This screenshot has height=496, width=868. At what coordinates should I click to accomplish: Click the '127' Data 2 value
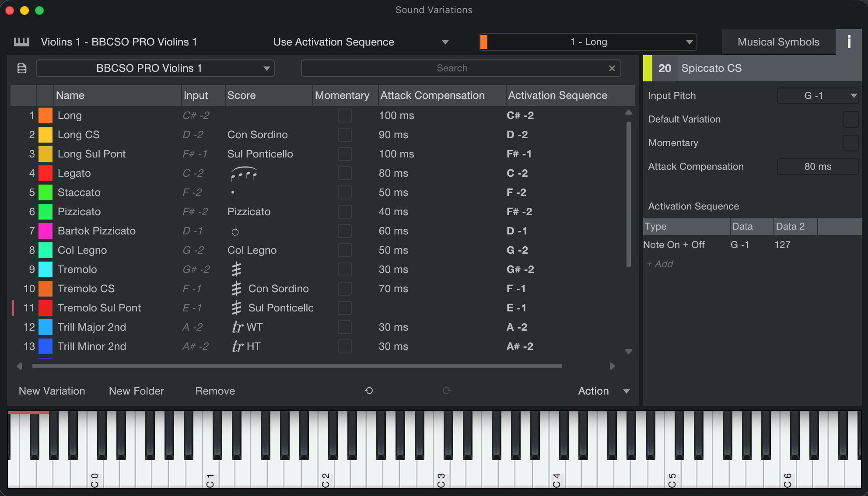tap(782, 245)
